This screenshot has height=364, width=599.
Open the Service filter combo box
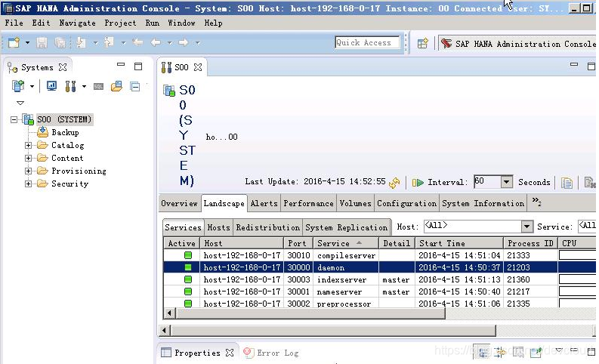tap(587, 226)
